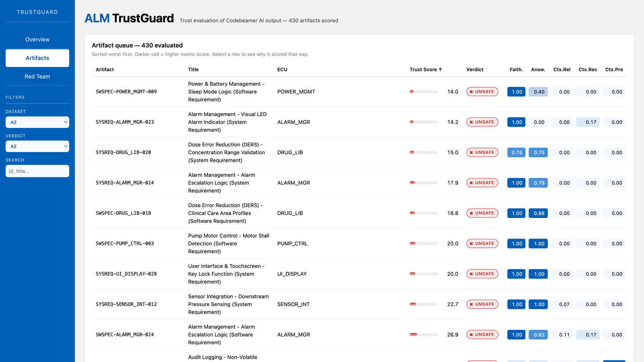
Task: Click UNSAFE badge for SWSPEC-POWER_MGMT-009
Action: pos(482,92)
